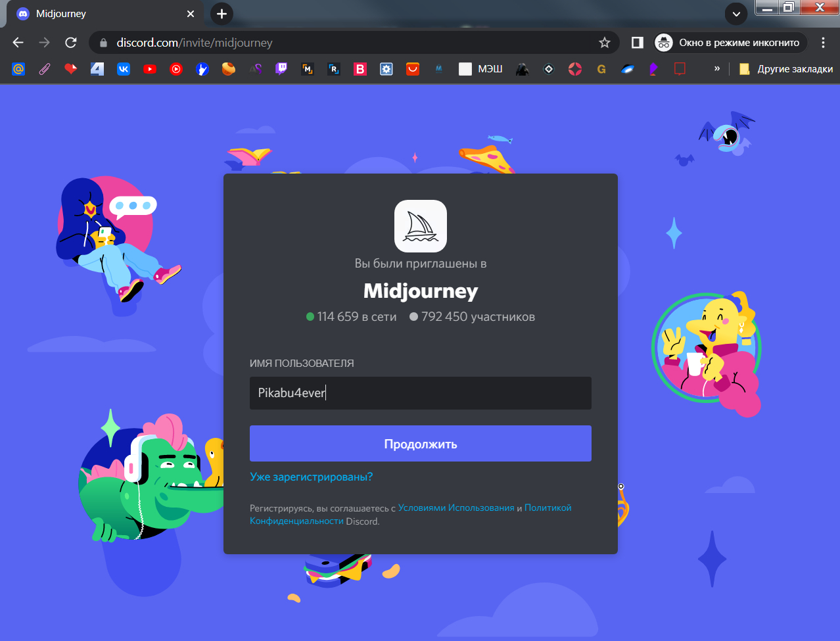Go back to the previous page

click(x=18, y=42)
